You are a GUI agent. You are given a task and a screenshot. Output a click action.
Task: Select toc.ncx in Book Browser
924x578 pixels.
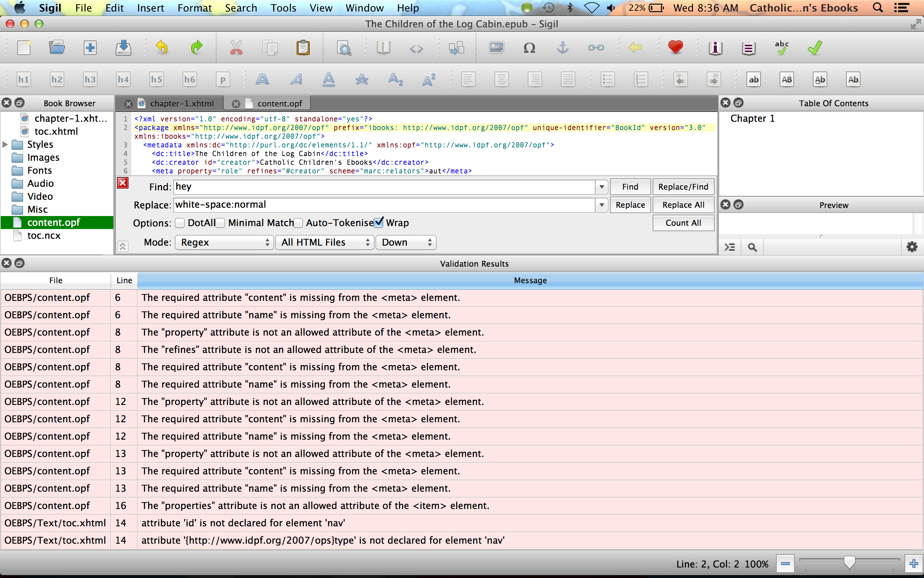click(x=44, y=236)
